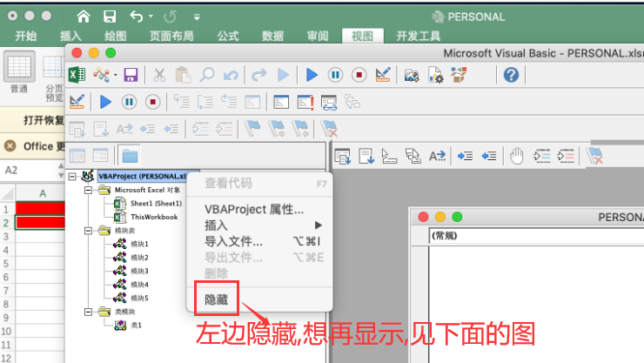Collapse the 模块 folder in project tree
This screenshot has width=644, height=363.
pyautogui.click(x=88, y=231)
